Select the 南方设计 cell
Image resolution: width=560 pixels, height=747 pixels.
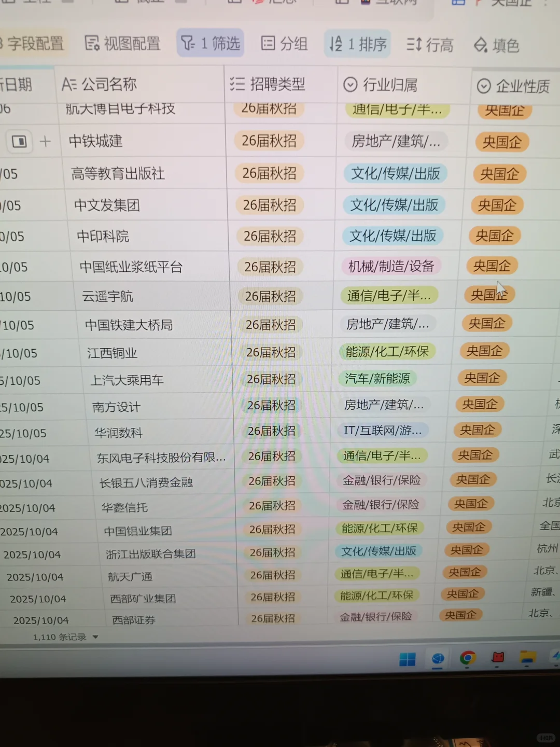[x=159, y=407]
